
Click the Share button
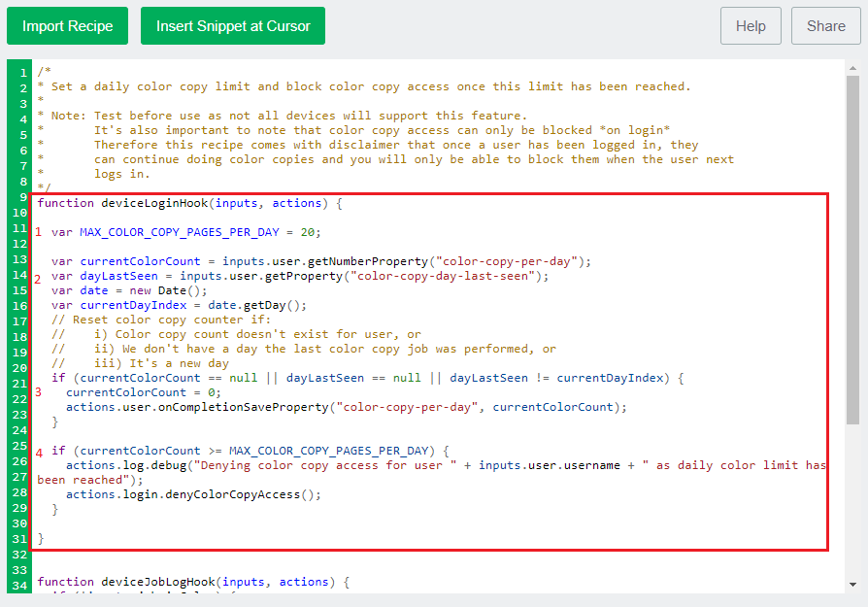826,26
